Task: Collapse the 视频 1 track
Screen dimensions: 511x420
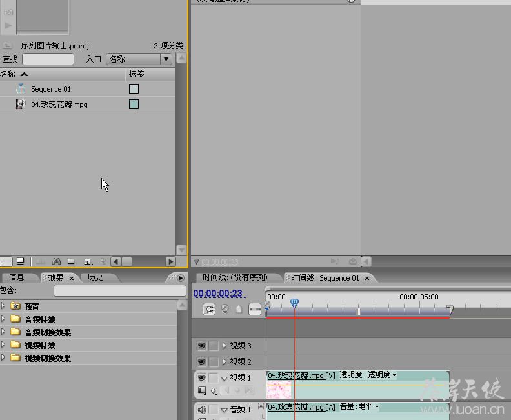Action: click(224, 378)
